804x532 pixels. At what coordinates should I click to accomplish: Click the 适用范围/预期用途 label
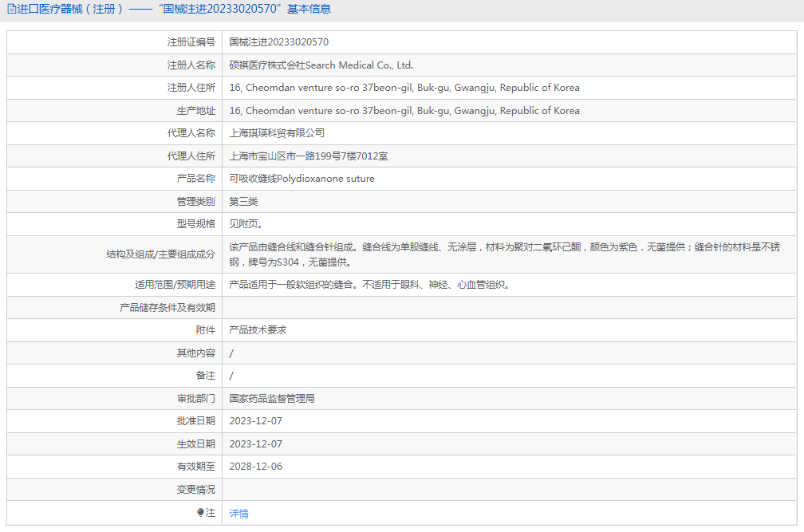point(175,285)
